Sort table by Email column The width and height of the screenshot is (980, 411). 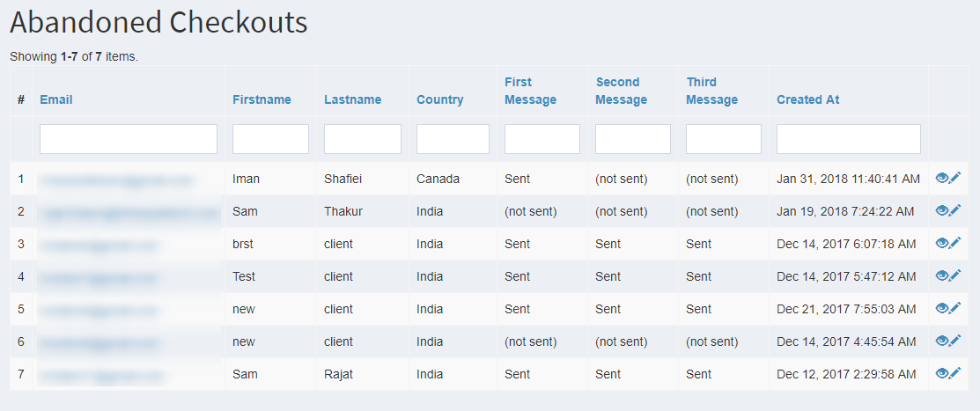(x=56, y=99)
